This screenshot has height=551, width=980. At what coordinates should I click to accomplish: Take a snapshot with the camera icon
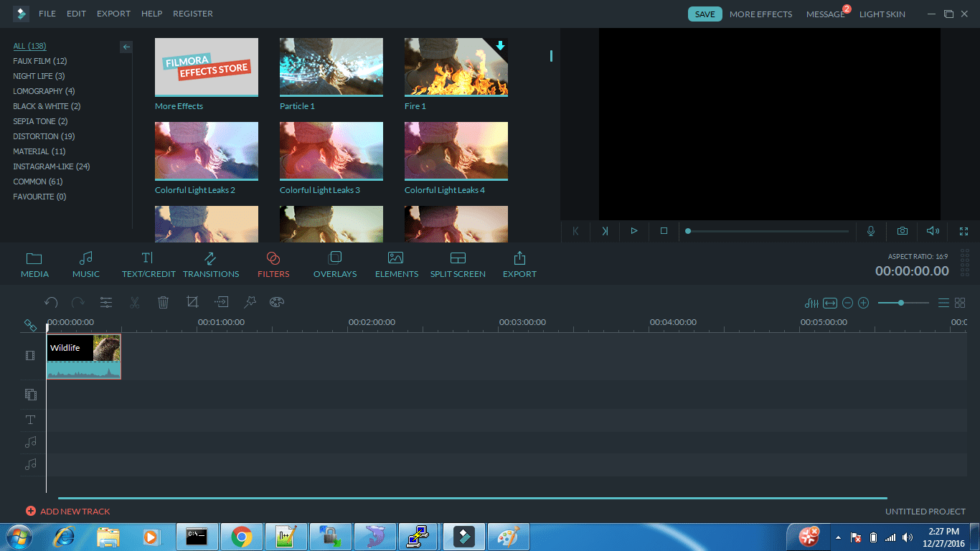902,231
